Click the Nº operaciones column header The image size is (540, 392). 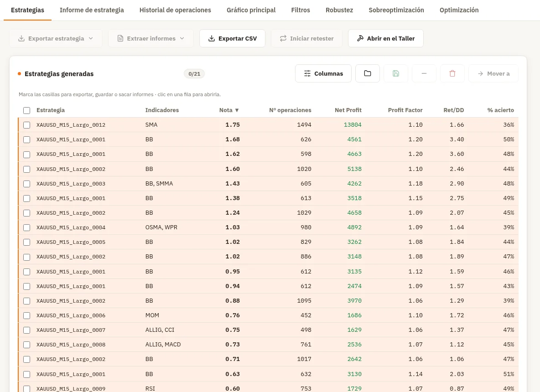tap(290, 110)
